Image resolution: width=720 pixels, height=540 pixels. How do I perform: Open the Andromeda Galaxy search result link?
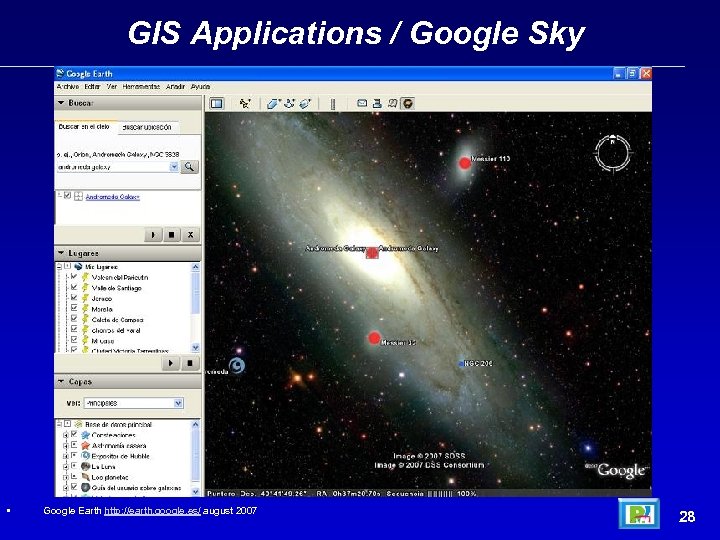(x=112, y=197)
